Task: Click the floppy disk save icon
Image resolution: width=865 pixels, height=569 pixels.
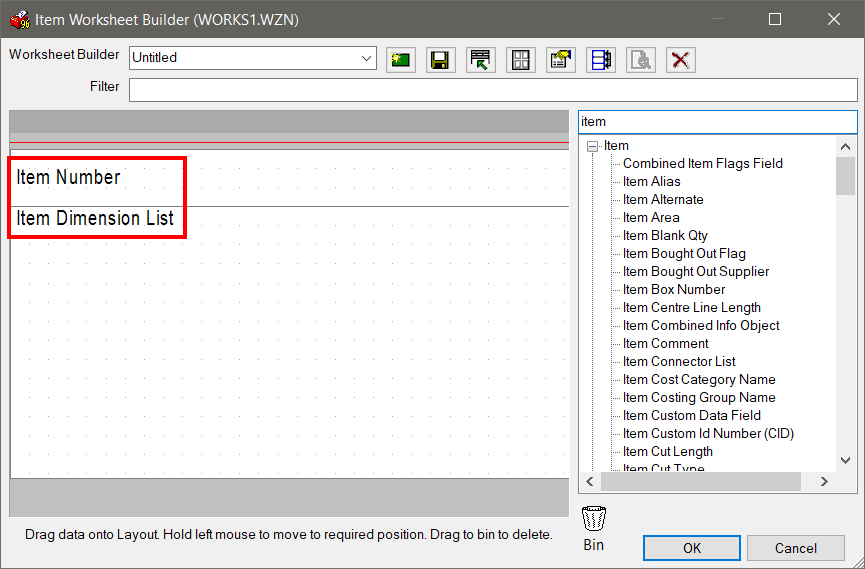Action: click(440, 60)
